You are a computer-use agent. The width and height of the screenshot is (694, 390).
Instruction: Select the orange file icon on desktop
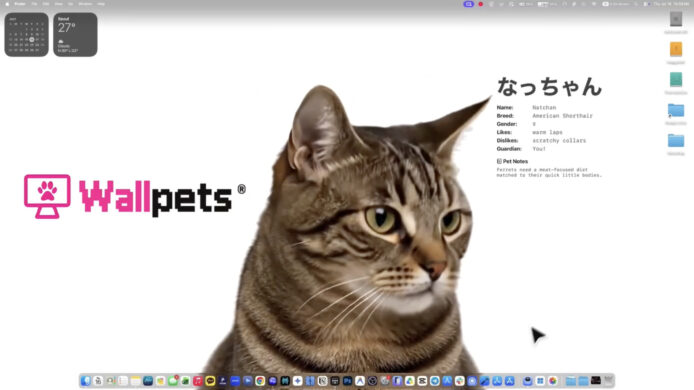click(x=676, y=49)
